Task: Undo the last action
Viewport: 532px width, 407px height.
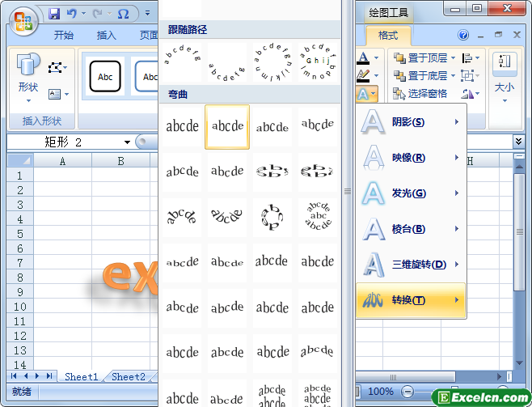Action: [x=72, y=14]
